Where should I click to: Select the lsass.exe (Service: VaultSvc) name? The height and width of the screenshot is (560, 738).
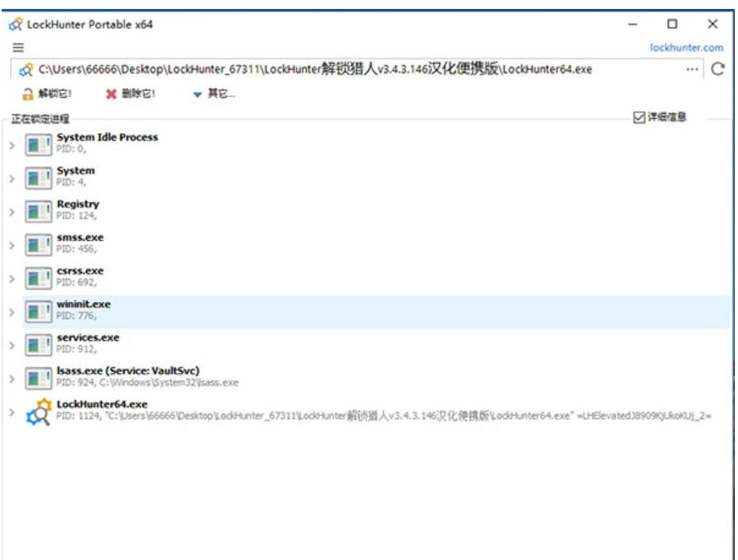128,371
